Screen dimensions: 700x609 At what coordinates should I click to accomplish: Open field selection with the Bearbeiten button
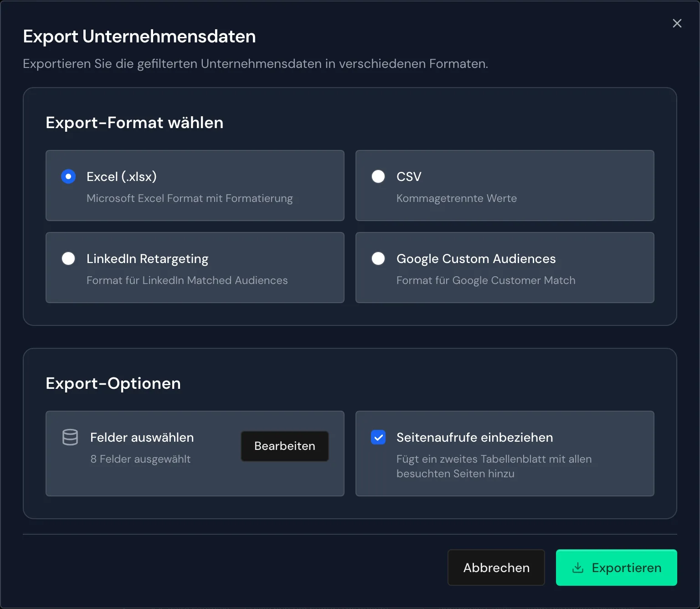(285, 446)
